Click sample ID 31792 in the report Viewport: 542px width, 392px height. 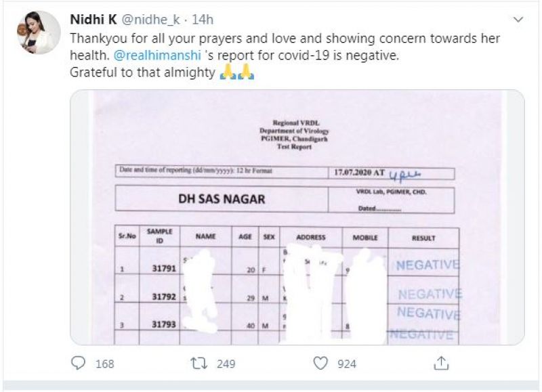pos(164,296)
